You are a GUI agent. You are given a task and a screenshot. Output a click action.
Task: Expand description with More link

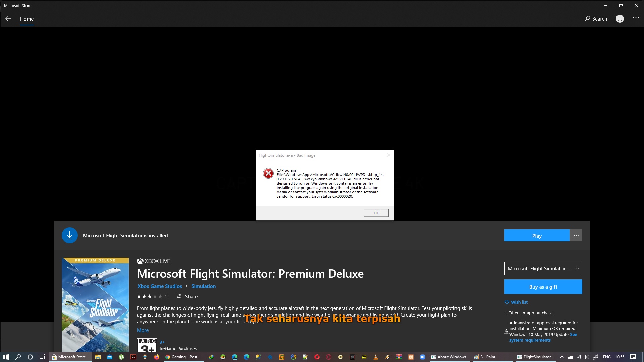pyautogui.click(x=143, y=330)
